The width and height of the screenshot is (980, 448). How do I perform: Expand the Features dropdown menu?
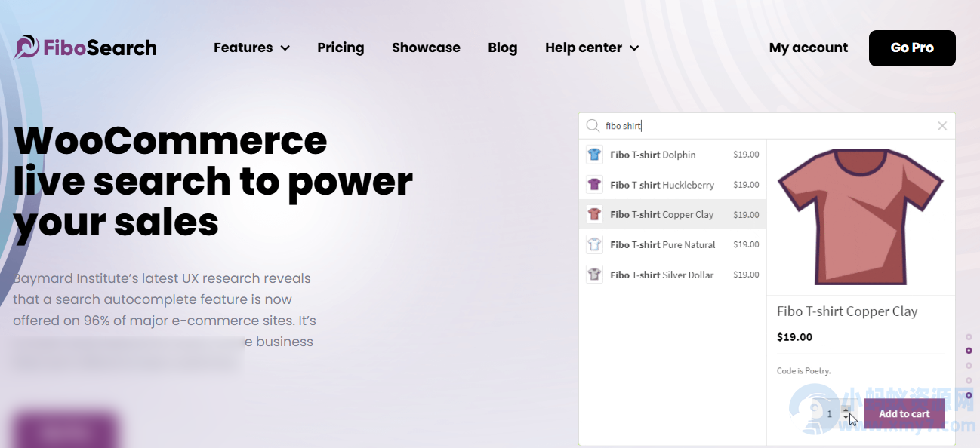click(x=251, y=48)
